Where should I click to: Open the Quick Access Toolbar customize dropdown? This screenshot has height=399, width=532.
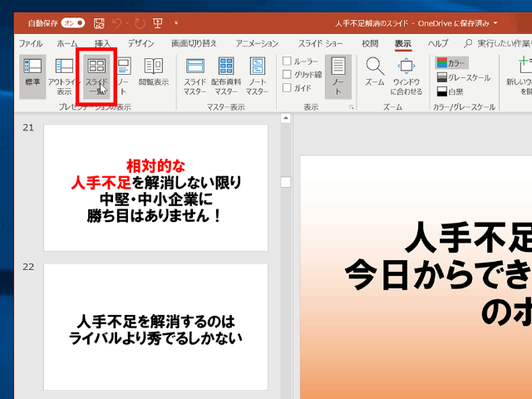point(176,23)
